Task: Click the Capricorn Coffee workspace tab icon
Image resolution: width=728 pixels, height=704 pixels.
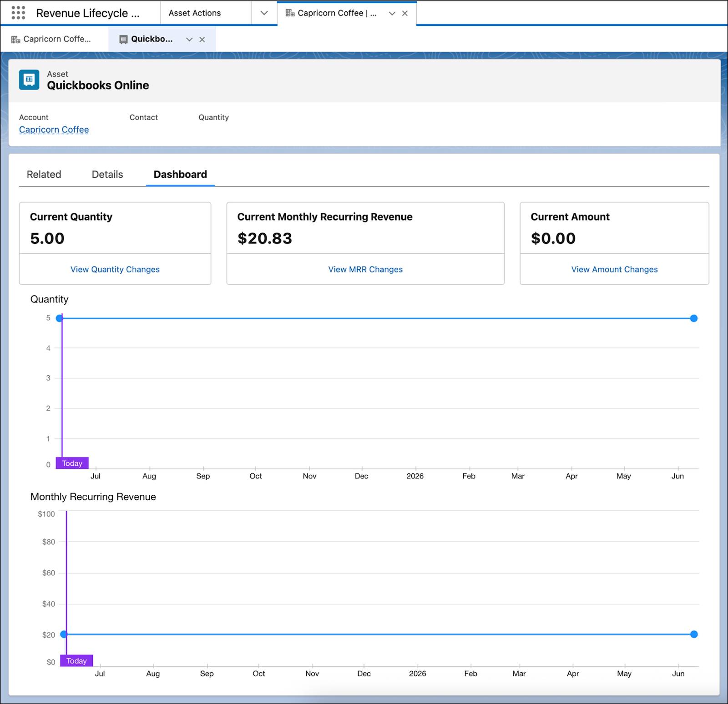Action: 290,13
